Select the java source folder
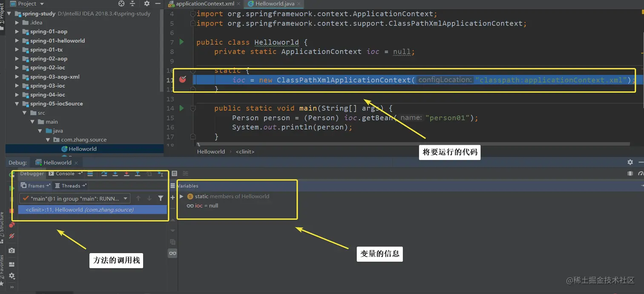Viewport: 644px width, 294px height. point(58,131)
